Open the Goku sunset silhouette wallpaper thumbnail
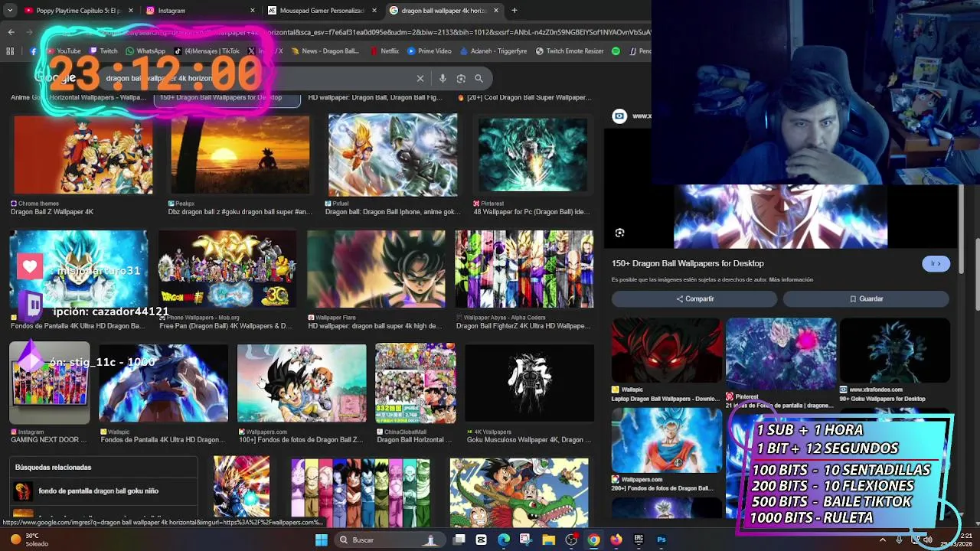The image size is (980, 551). pyautogui.click(x=240, y=155)
